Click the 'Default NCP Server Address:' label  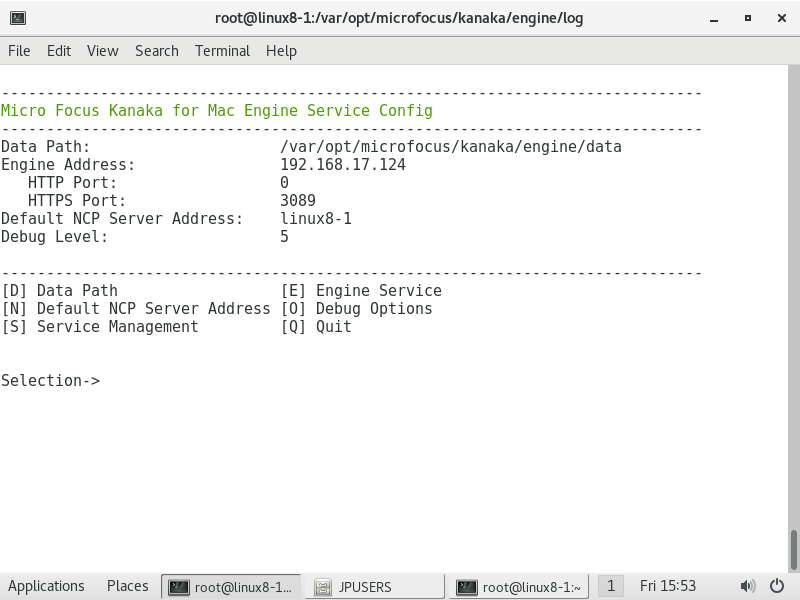122,218
